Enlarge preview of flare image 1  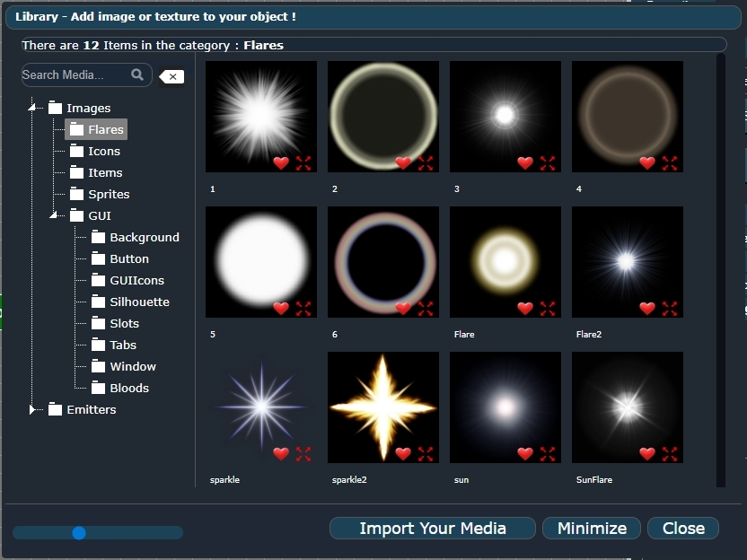click(x=303, y=163)
